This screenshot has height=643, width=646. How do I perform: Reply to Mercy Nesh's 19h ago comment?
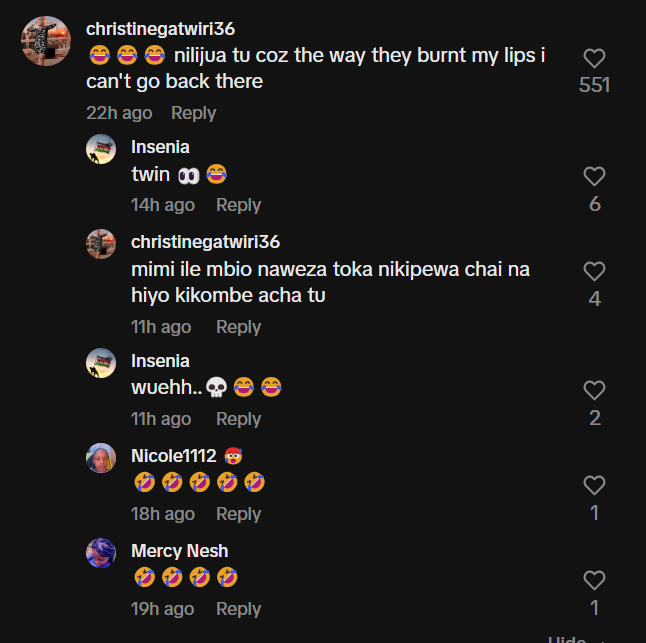(238, 609)
